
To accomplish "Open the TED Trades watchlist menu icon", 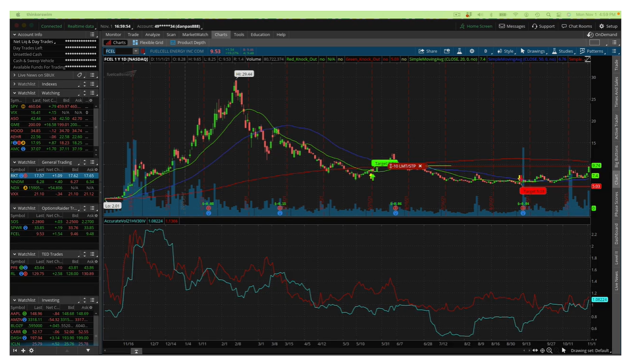I will [x=92, y=254].
